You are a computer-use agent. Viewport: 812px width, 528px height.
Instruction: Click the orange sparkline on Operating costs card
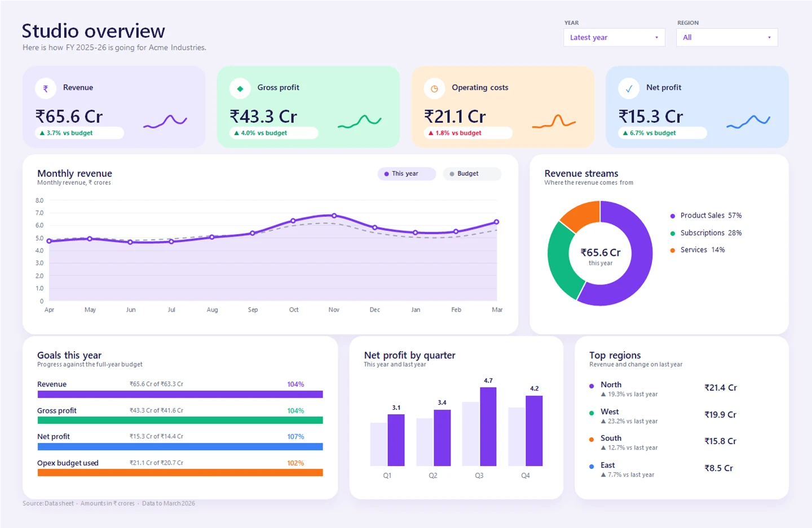[x=554, y=121]
